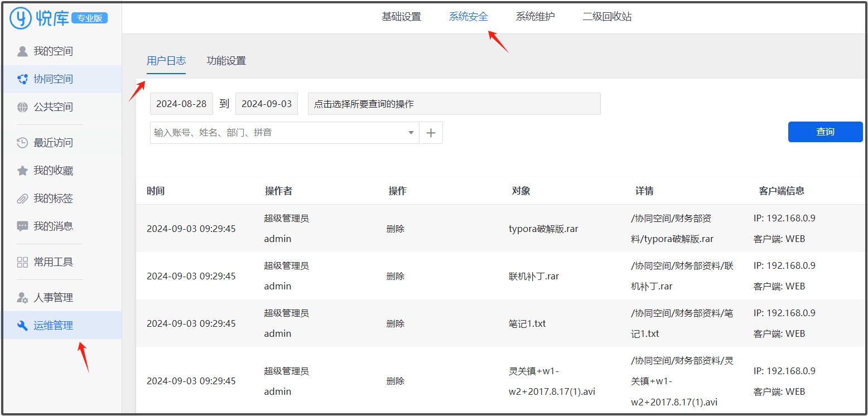
Task: Click the 人事管理 user gear icon
Action: (x=22, y=298)
